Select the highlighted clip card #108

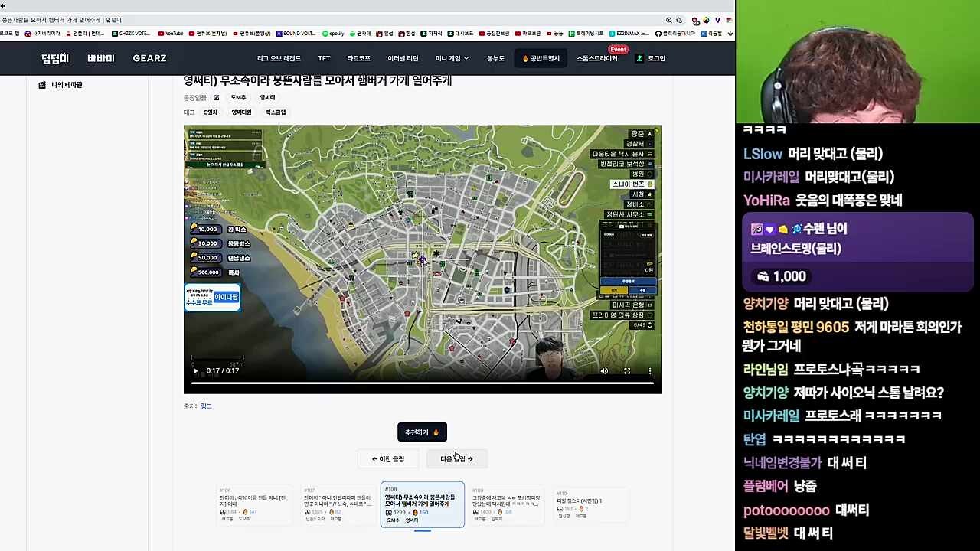(x=423, y=505)
